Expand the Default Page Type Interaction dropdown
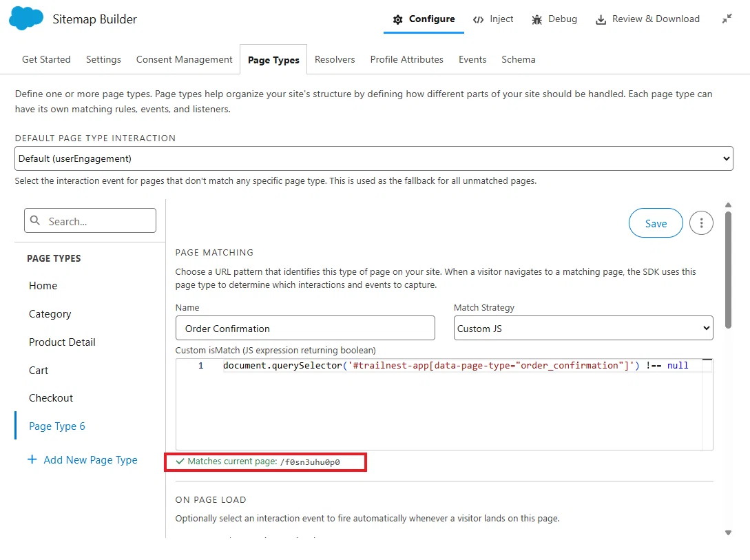This screenshot has height=560, width=750. (x=374, y=158)
